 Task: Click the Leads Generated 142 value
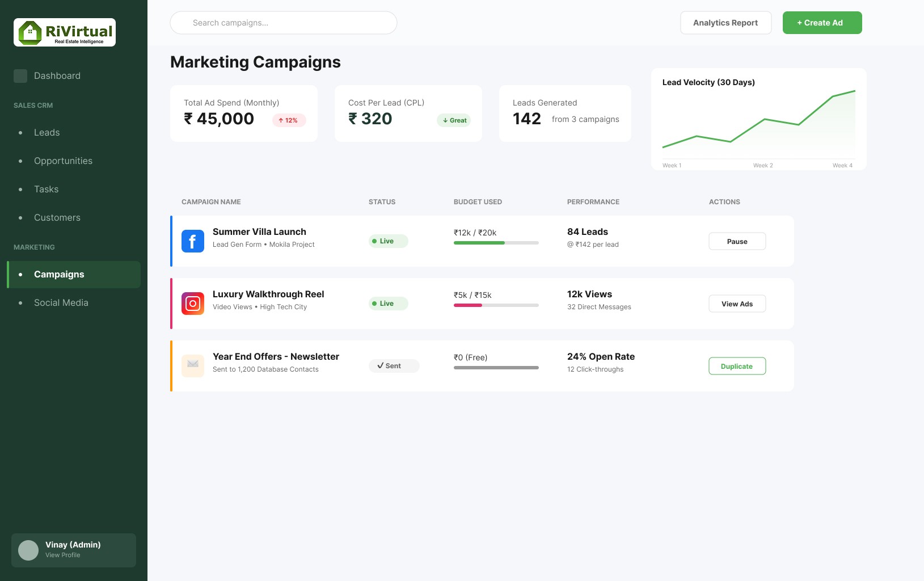(x=527, y=119)
